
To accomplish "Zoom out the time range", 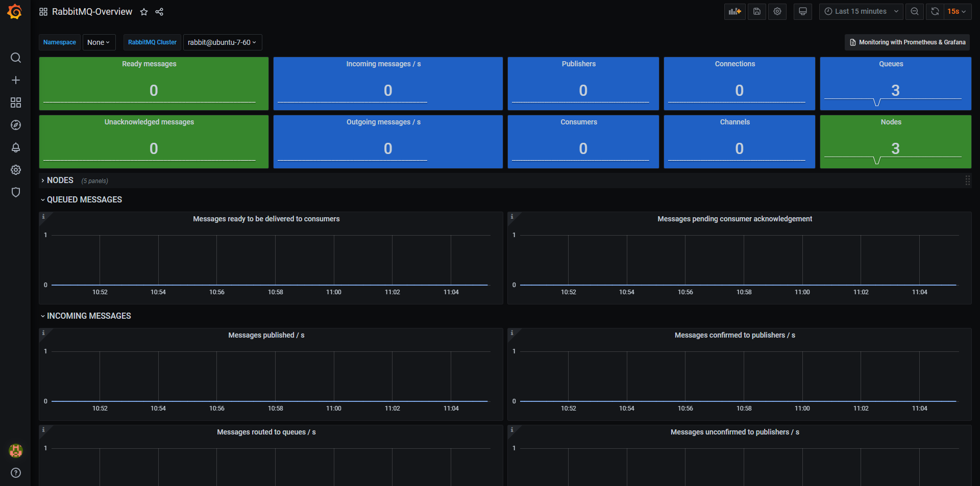I will pos(915,11).
